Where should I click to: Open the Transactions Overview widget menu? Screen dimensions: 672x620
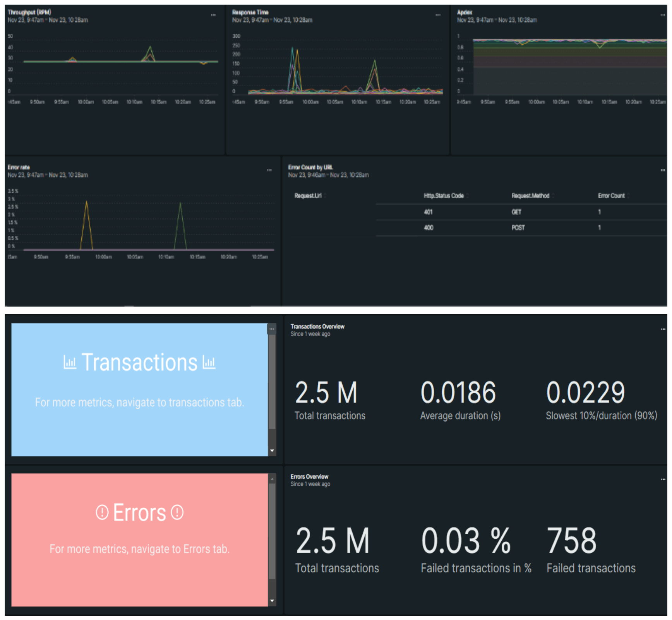point(663,329)
